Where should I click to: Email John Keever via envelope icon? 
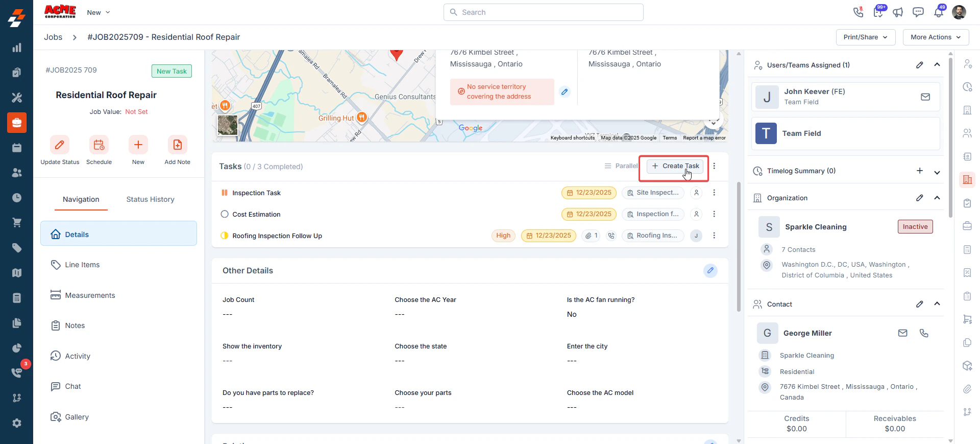point(925,97)
